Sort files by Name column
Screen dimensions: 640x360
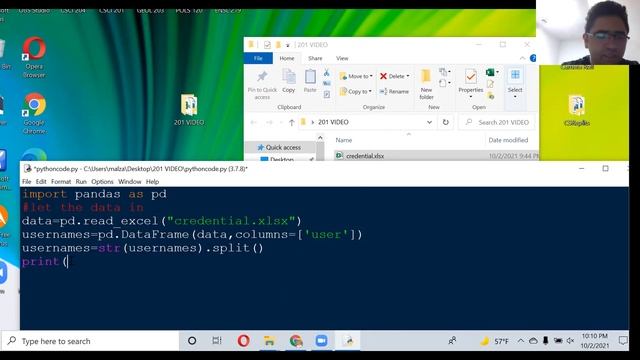tap(344, 140)
